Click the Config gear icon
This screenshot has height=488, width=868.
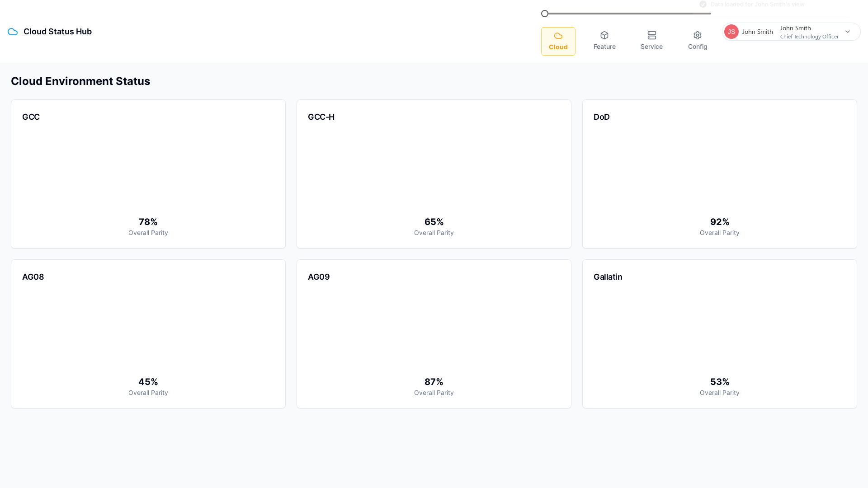click(698, 35)
